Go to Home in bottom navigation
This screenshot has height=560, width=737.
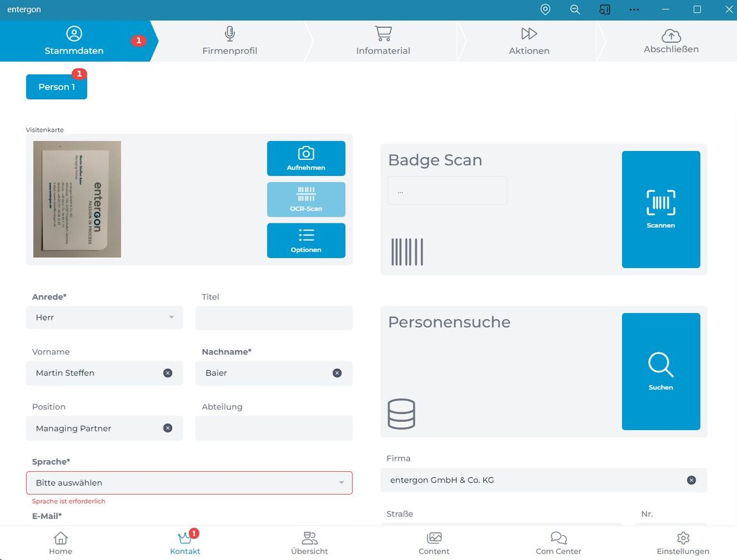point(61,543)
